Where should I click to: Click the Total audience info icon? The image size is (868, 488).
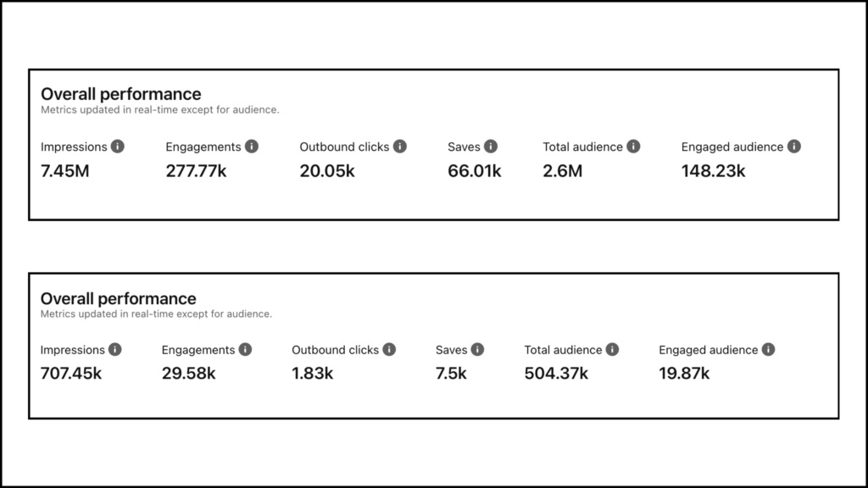click(632, 146)
